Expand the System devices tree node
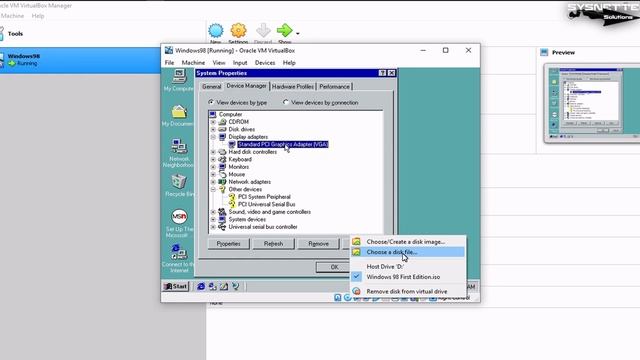The image size is (640, 360). point(213,219)
